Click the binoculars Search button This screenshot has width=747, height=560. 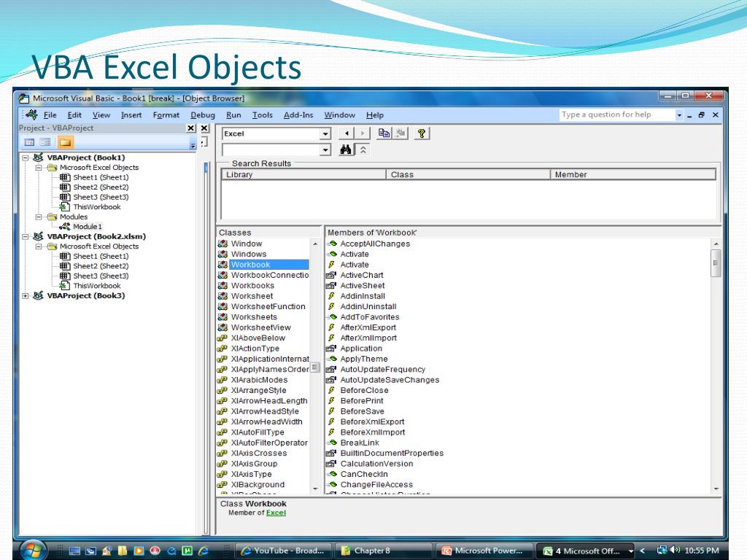[x=346, y=150]
